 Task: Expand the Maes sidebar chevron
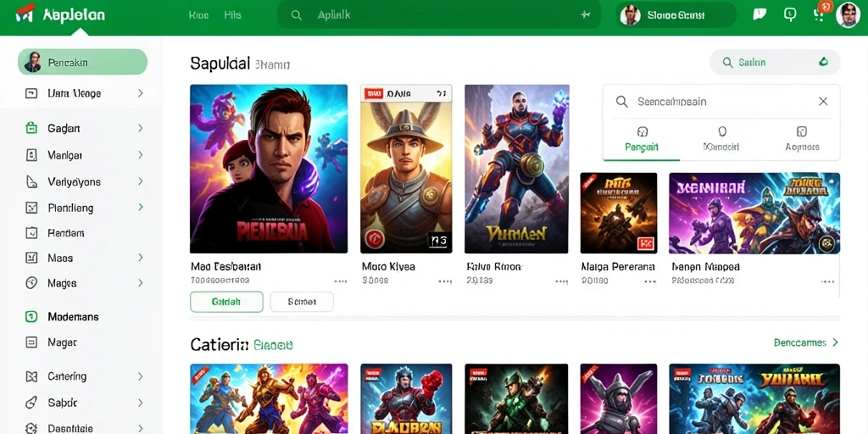[x=141, y=258]
